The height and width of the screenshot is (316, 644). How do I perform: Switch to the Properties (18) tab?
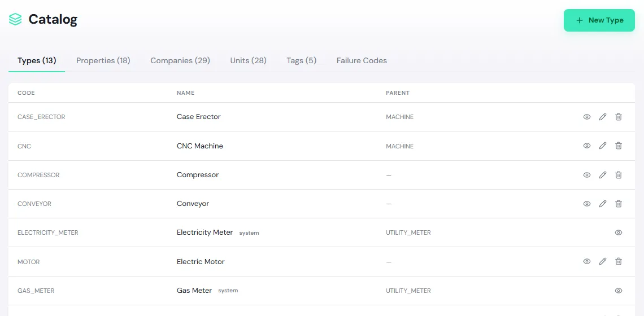coord(103,61)
